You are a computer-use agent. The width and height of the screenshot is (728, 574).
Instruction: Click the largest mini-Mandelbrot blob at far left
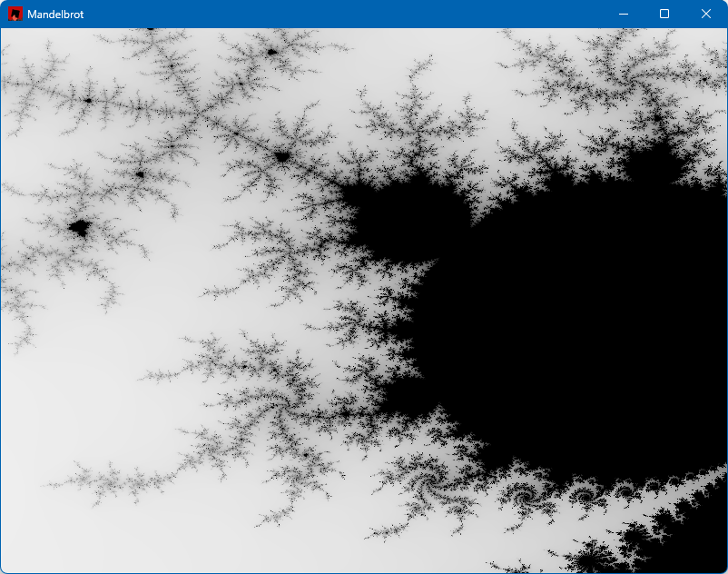[x=79, y=228]
